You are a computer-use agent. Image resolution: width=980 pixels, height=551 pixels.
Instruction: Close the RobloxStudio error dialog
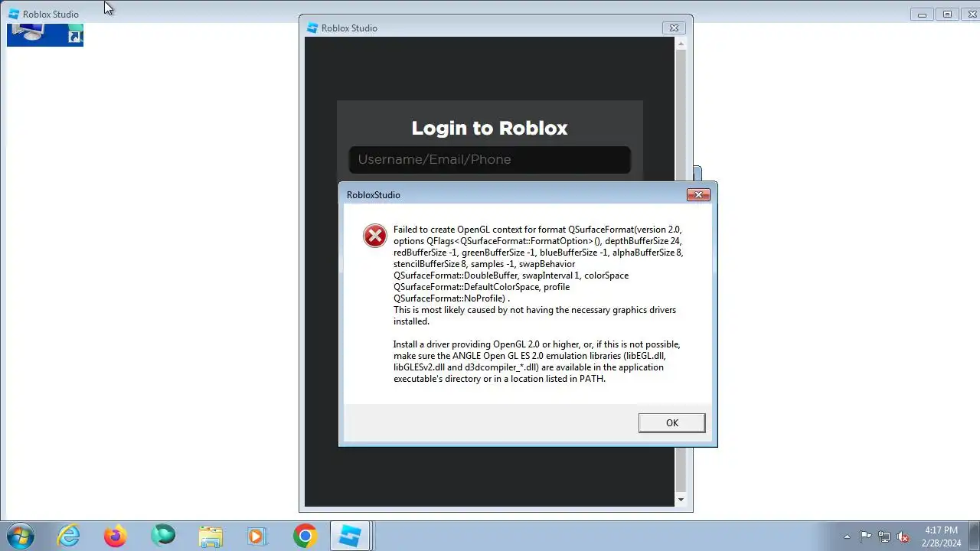click(x=698, y=195)
